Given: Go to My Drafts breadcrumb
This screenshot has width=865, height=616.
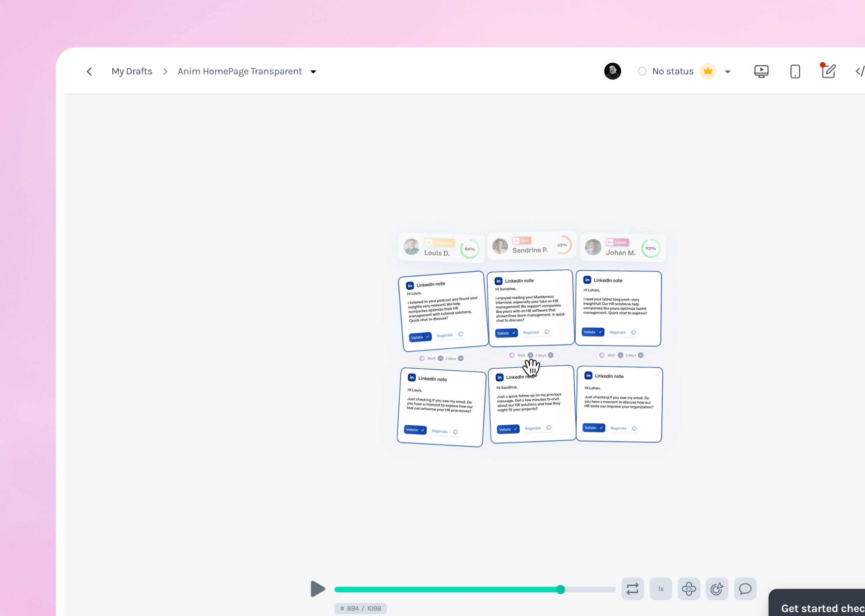Looking at the screenshot, I should [x=132, y=71].
